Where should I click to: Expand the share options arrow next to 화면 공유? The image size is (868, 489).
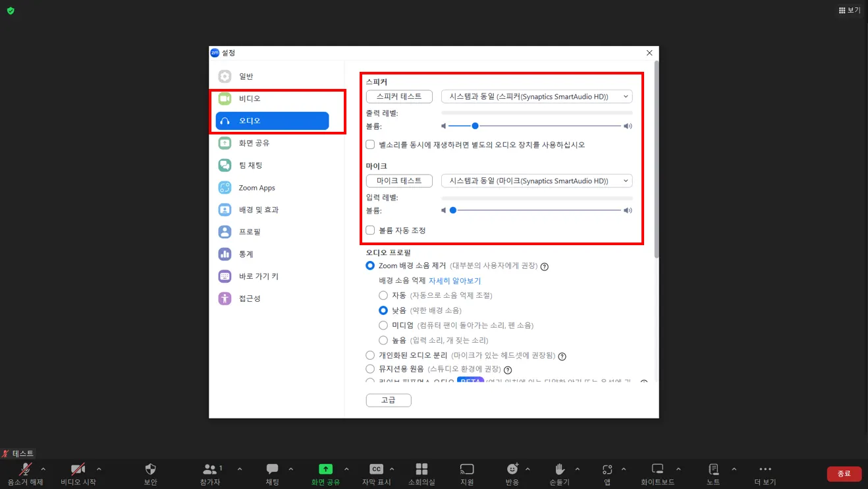[x=346, y=469]
